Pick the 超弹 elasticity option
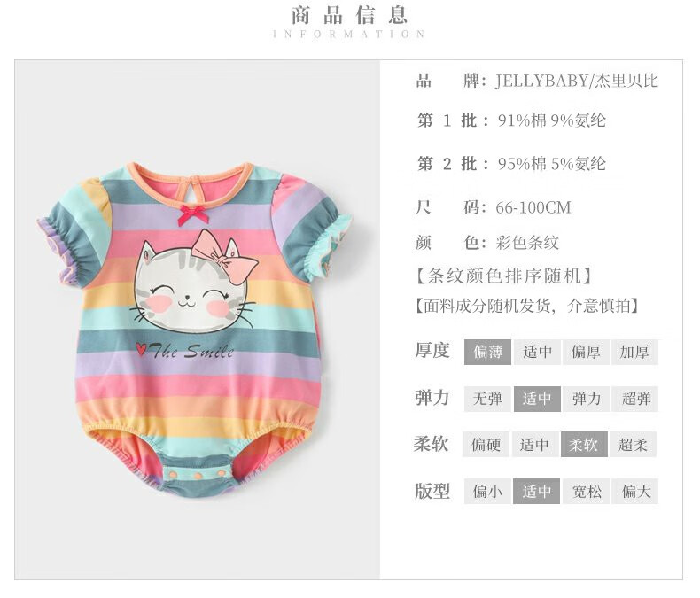This screenshot has height=598, width=700. tap(634, 399)
